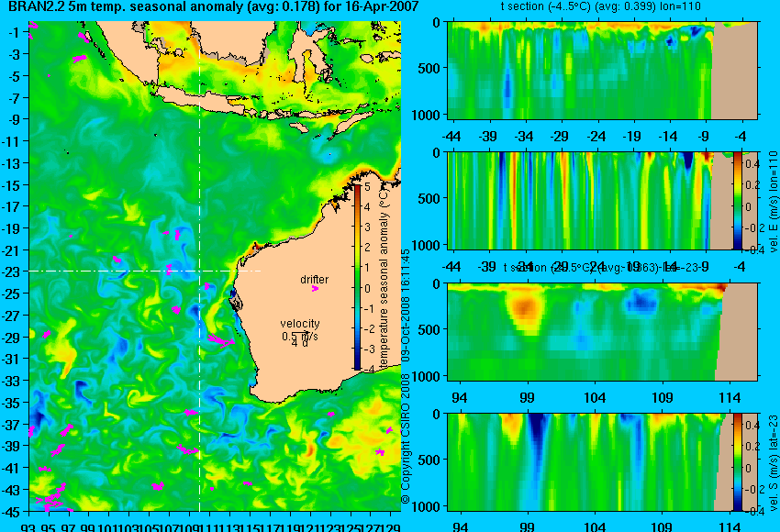Viewport: 780px width, 532px height.
Task: Click the vel. S color bar
Action: pos(737,462)
